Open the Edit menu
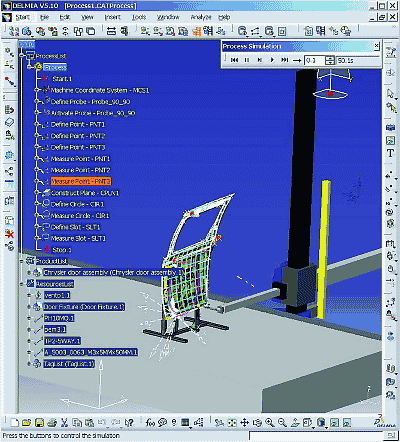The height and width of the screenshot is (442, 400). [x=65, y=17]
